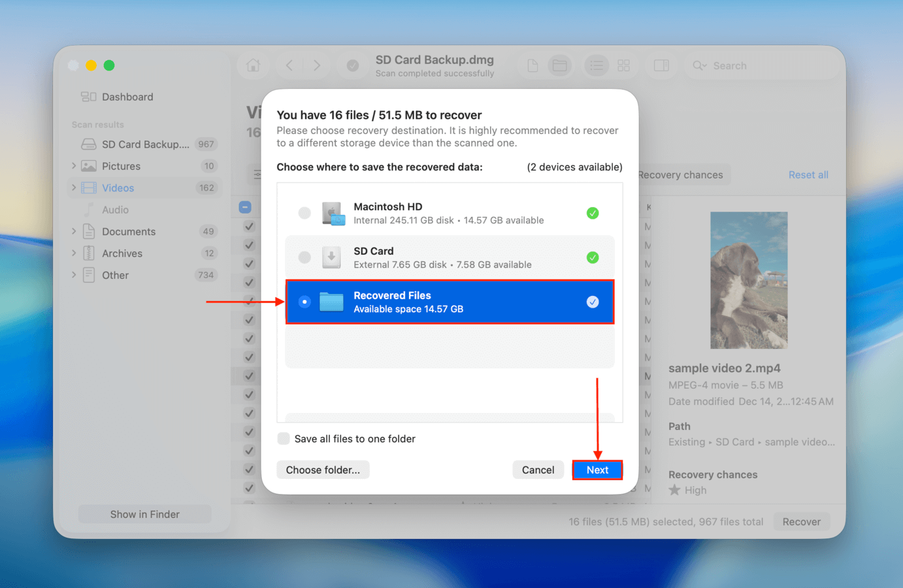The height and width of the screenshot is (588, 903).
Task: Enable Save all files to one folder
Action: point(283,438)
